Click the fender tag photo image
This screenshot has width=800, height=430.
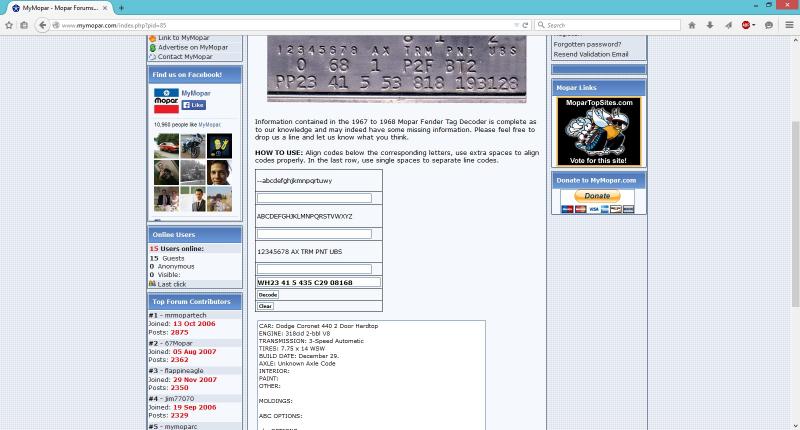click(x=396, y=68)
